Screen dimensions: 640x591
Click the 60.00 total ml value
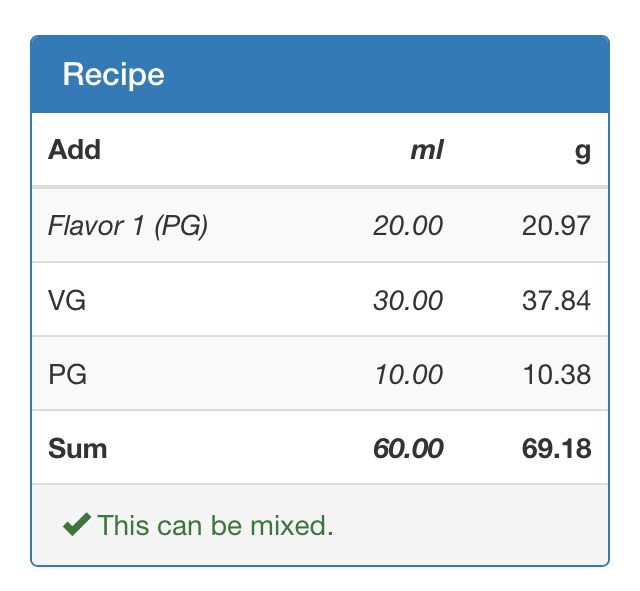coord(408,449)
